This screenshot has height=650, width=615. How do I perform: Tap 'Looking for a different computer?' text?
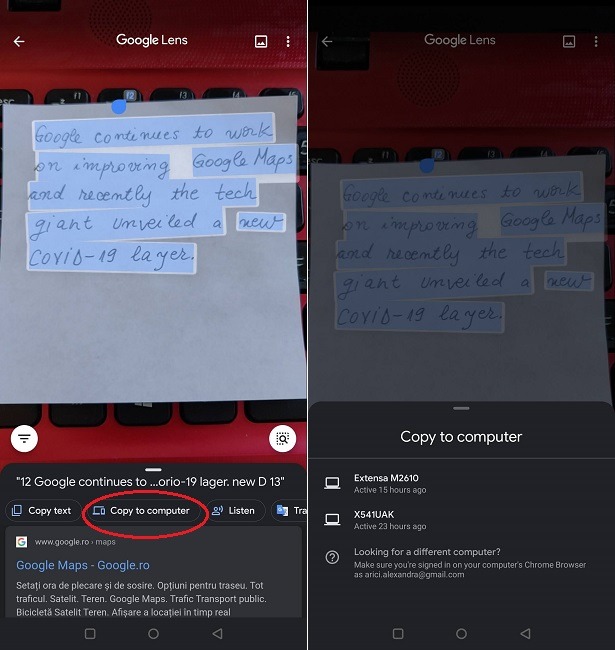pos(427,552)
